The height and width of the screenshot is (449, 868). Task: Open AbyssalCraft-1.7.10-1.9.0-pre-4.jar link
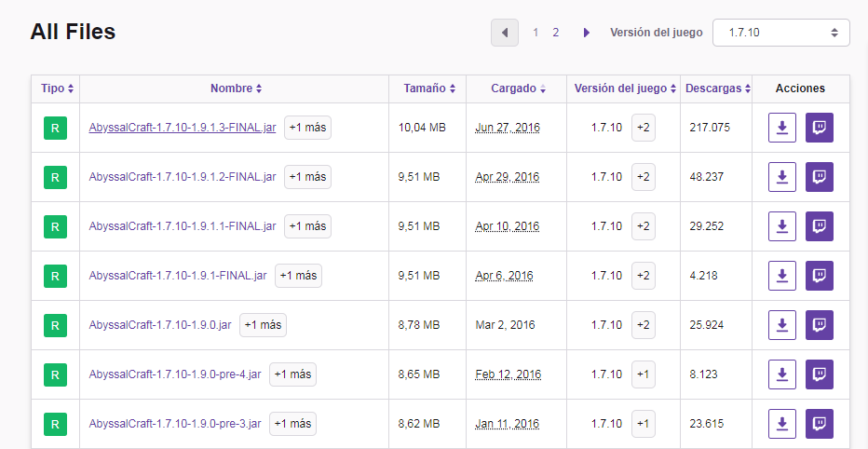(x=175, y=374)
